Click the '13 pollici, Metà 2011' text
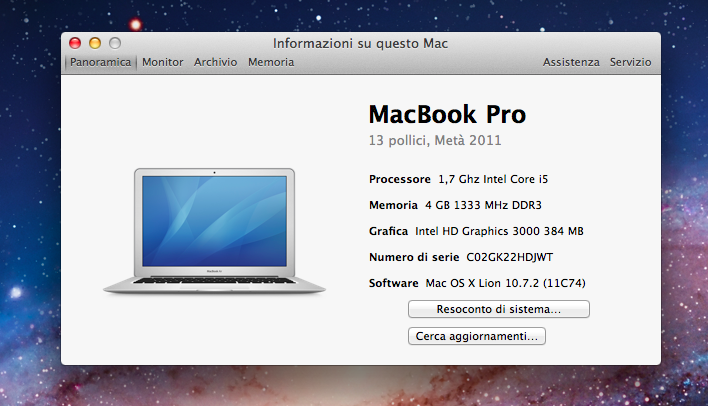708x406 pixels. pyautogui.click(x=435, y=140)
